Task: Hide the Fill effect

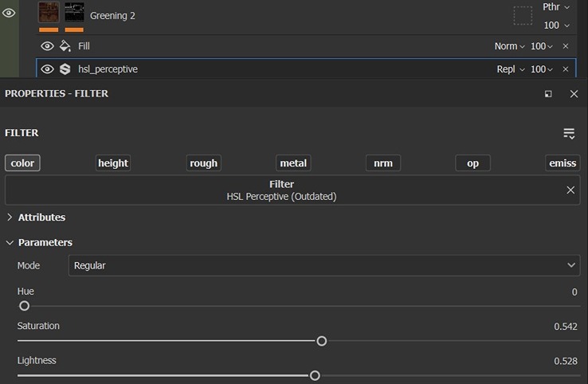Action: point(47,46)
